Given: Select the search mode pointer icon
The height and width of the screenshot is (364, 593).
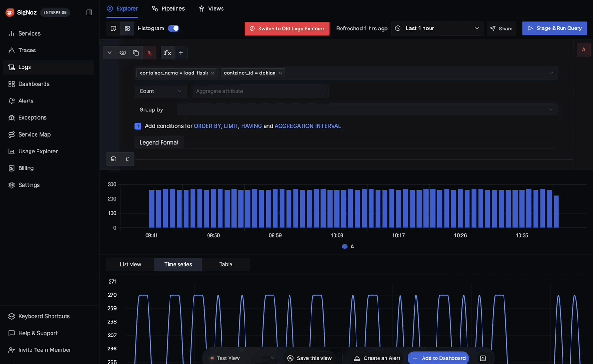Looking at the screenshot, I should [113, 29].
